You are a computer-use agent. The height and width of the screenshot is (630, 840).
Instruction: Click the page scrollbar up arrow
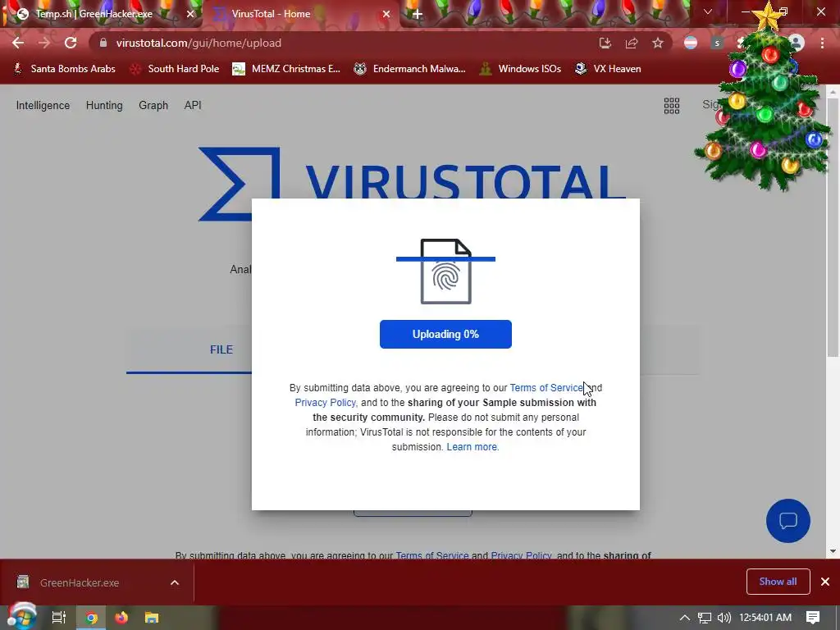click(x=833, y=91)
